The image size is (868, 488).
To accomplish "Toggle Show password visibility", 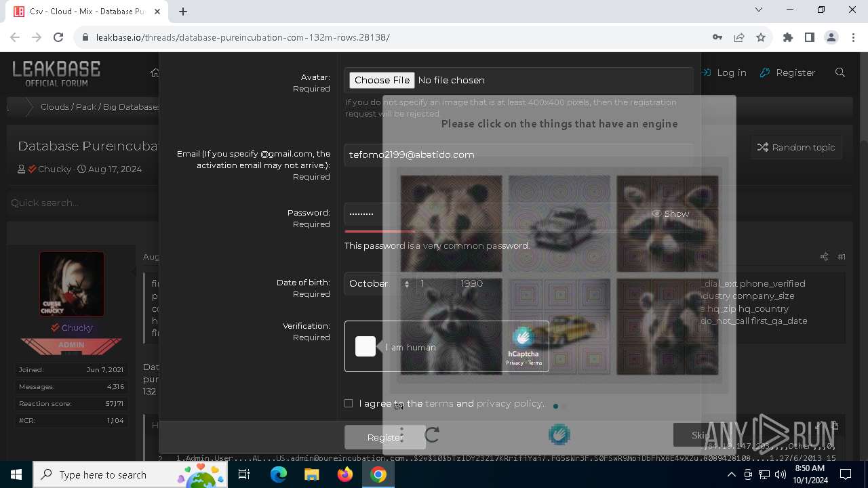I will point(671,213).
